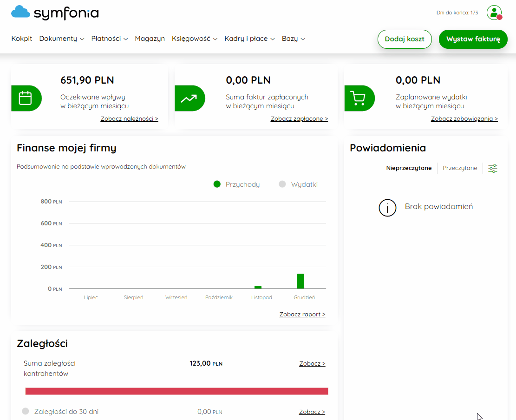Open Zobacz link for Zaległości do 30 dni
Screen dimensions: 516x420
pyautogui.click(x=312, y=412)
